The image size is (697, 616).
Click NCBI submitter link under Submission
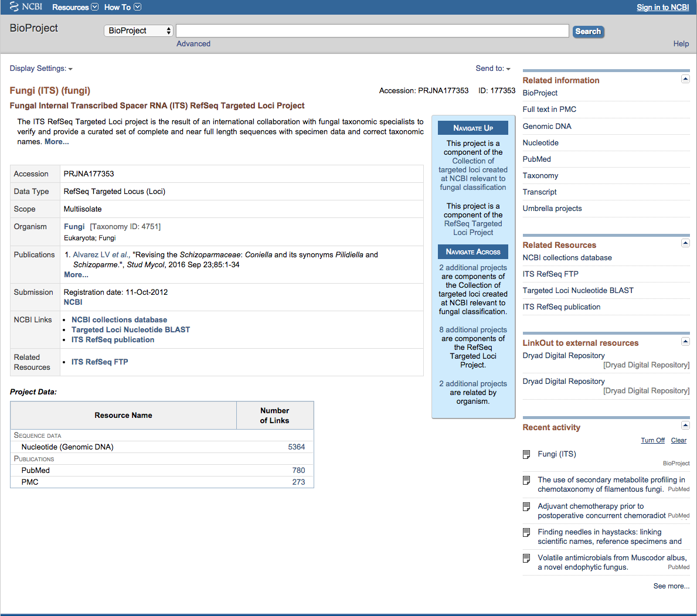[73, 302]
